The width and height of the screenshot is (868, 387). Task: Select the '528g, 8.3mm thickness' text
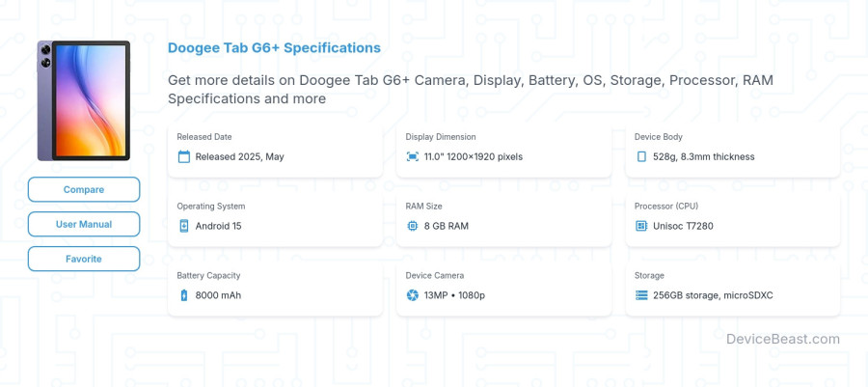click(x=704, y=156)
